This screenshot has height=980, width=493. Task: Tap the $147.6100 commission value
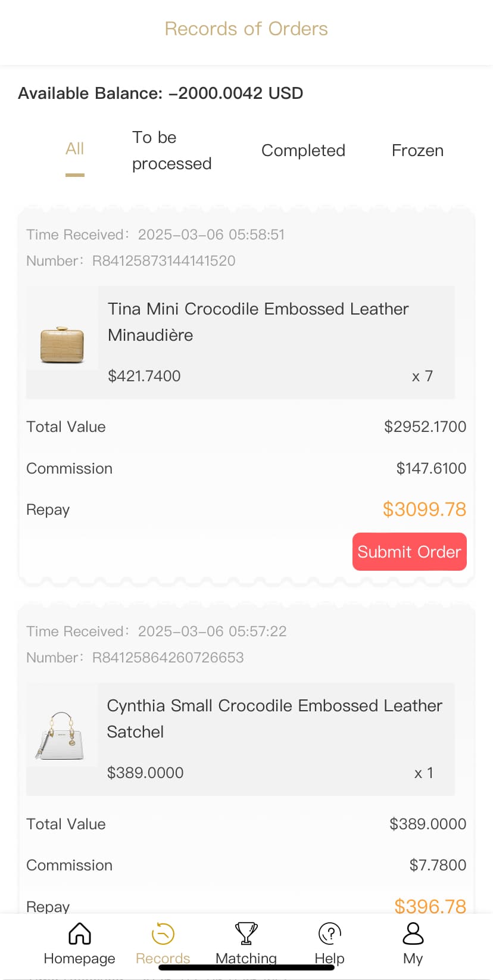(431, 469)
